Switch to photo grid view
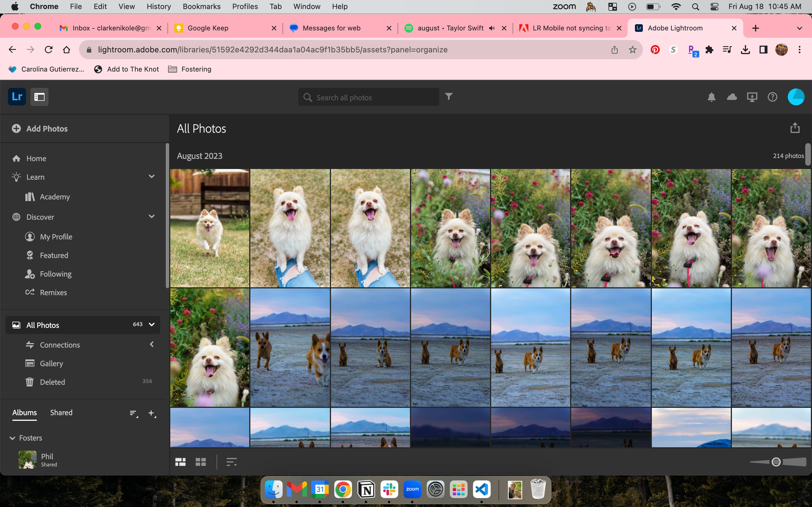812x507 pixels. [x=180, y=462]
